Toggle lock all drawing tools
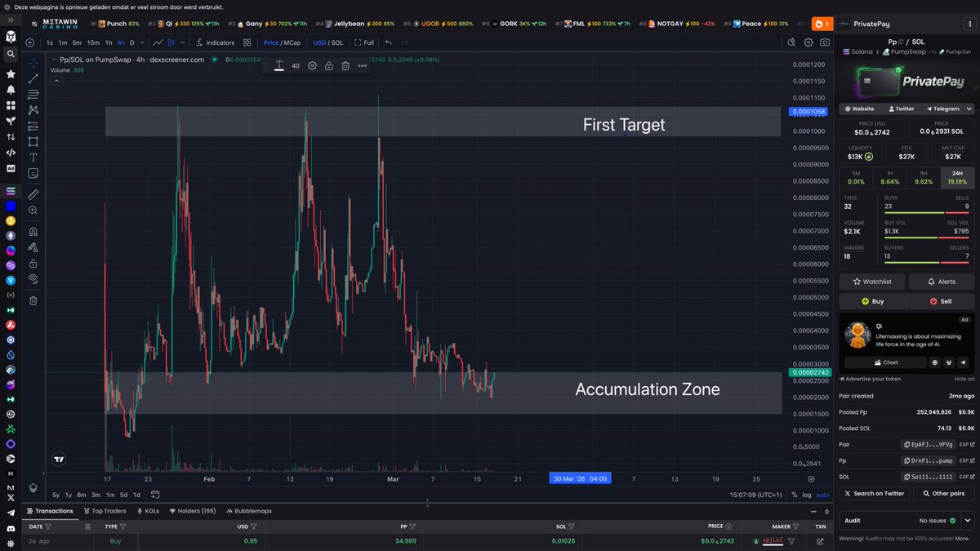This screenshot has width=980, height=551. (33, 263)
